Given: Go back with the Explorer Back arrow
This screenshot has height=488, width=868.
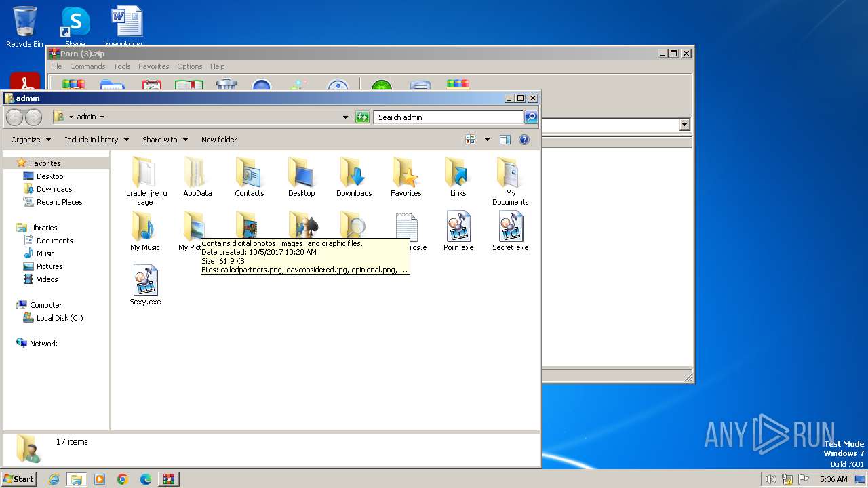Looking at the screenshot, I should pyautogui.click(x=15, y=117).
